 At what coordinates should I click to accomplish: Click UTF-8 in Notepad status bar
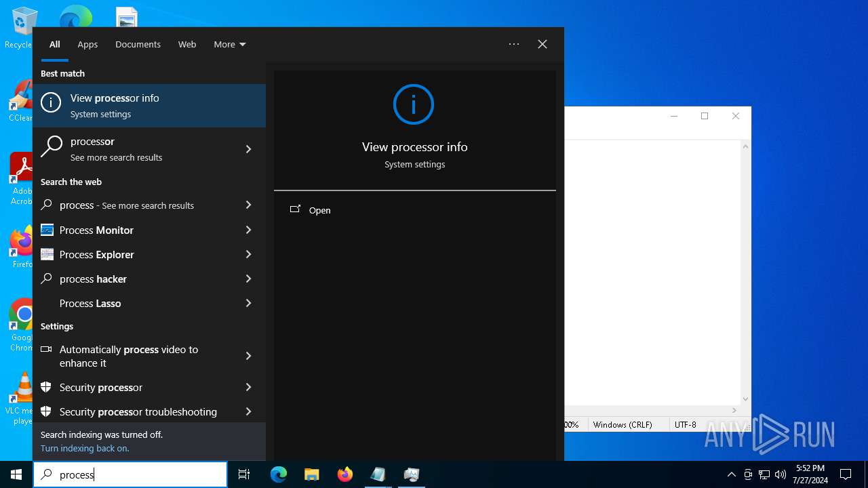coord(686,424)
